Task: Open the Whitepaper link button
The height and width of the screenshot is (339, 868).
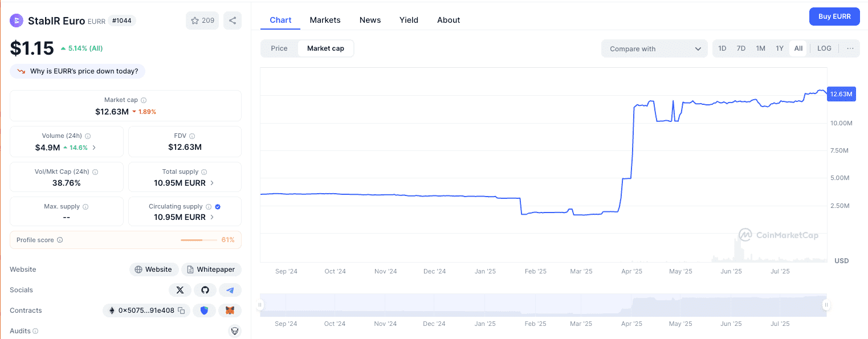Action: tap(211, 269)
